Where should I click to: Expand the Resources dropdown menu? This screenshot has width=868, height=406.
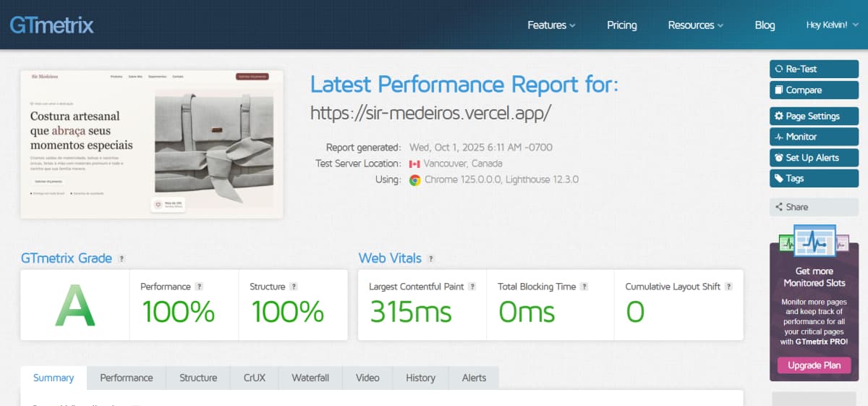click(696, 25)
